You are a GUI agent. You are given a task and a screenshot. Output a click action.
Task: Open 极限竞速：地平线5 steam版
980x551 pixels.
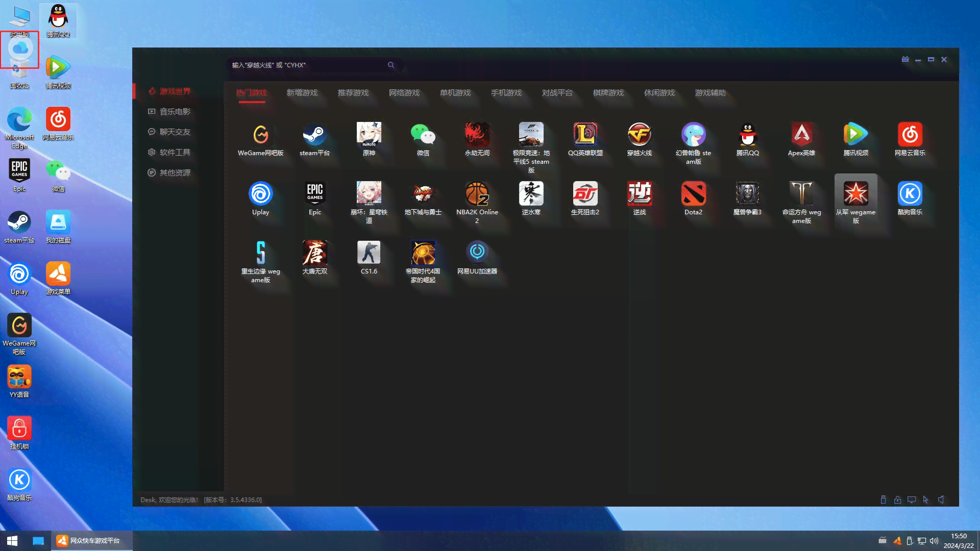point(531,148)
